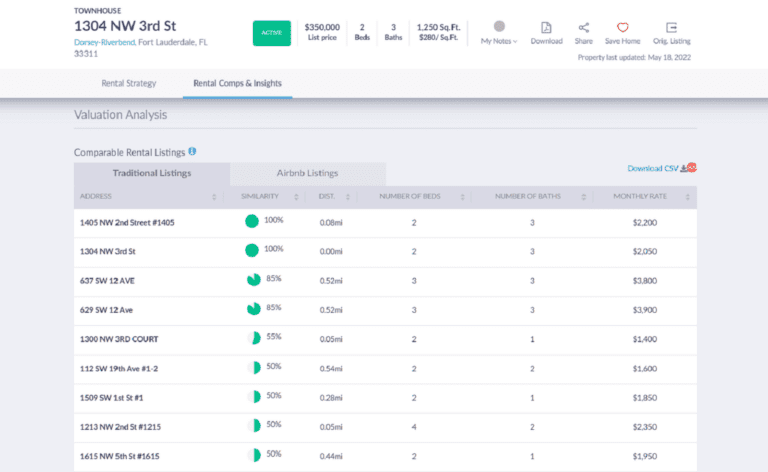Screen dimensions: 768x472
Task: Click the Save Home heart icon
Action: point(622,28)
